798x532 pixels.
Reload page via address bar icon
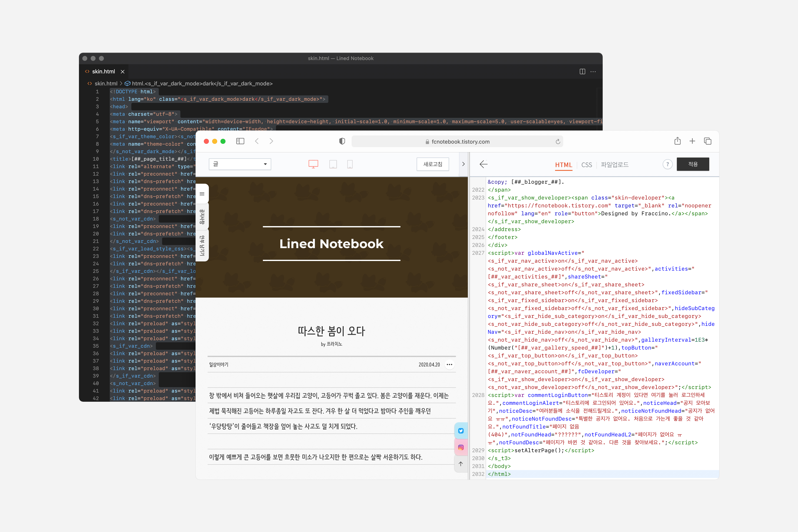[557, 142]
